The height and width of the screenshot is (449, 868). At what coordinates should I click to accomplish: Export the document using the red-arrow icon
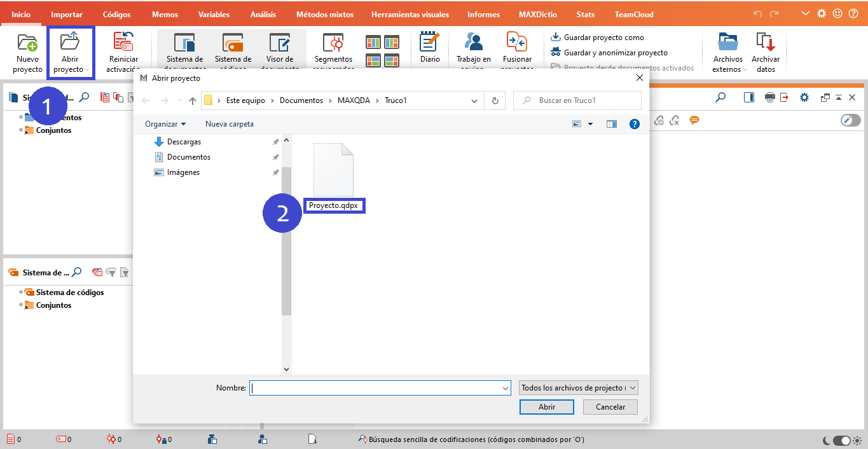pos(785,97)
